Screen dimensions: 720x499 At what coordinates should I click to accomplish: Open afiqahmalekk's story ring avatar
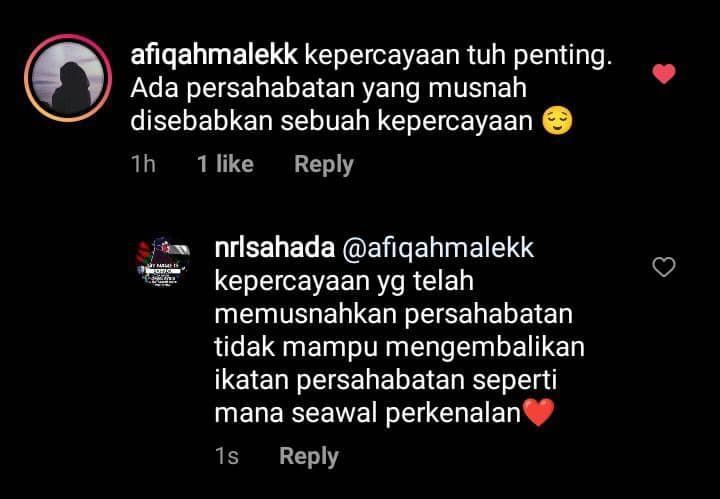[x=68, y=78]
